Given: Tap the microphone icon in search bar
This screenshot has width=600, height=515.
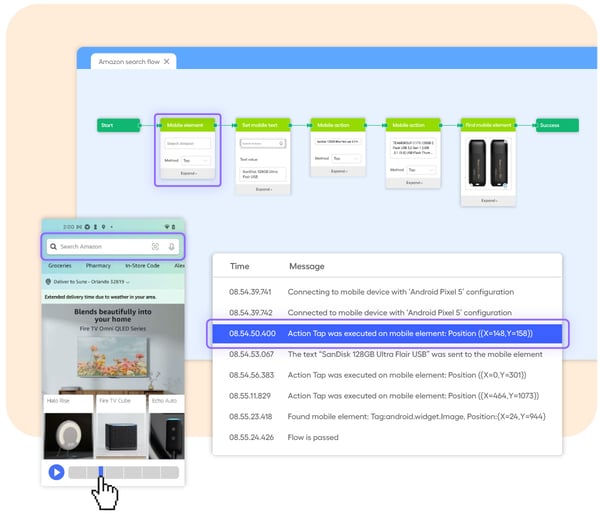Looking at the screenshot, I should tap(171, 246).
